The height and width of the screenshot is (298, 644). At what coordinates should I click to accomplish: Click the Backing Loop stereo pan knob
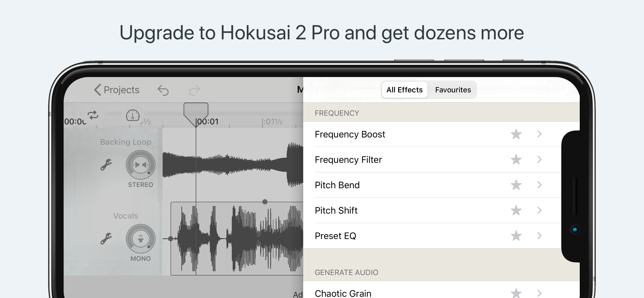(140, 165)
